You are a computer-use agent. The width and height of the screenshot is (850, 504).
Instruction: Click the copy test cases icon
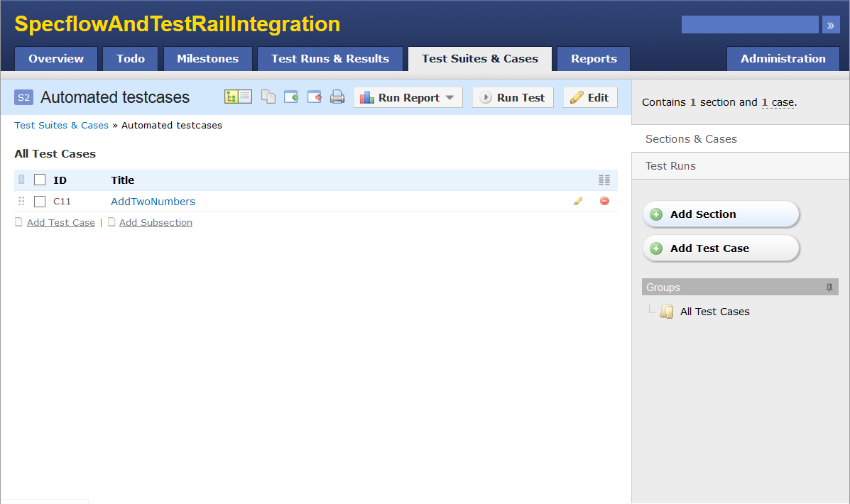(x=268, y=97)
